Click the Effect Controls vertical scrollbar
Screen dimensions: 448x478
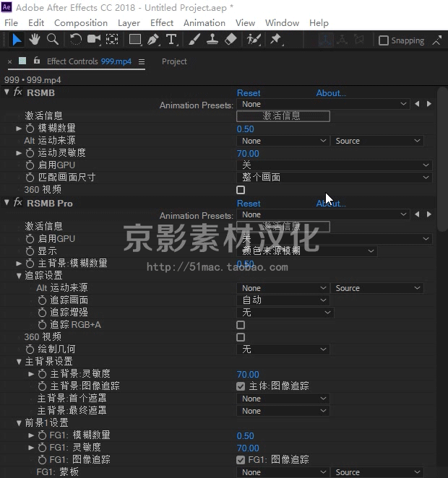(x=442, y=160)
